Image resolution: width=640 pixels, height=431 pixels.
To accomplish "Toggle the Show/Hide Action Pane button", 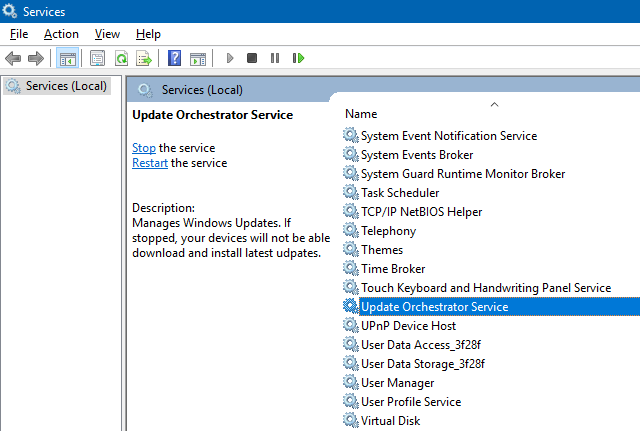I will (198, 59).
